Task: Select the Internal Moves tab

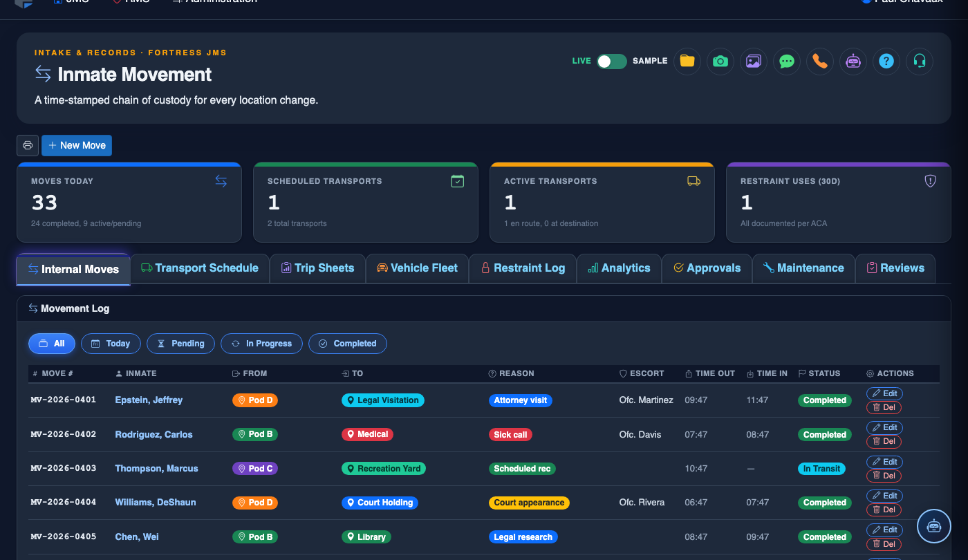Action: [73, 269]
